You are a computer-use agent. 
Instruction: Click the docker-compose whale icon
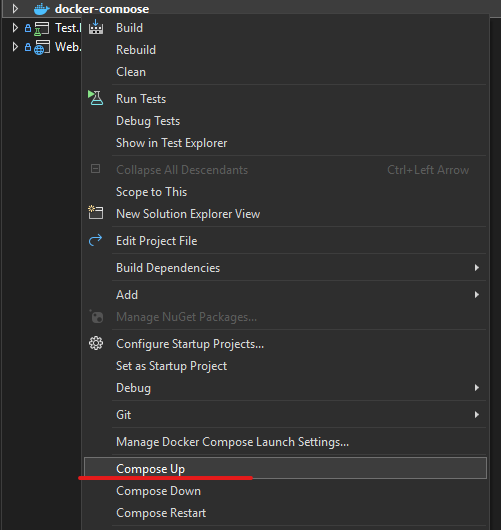[x=42, y=9]
